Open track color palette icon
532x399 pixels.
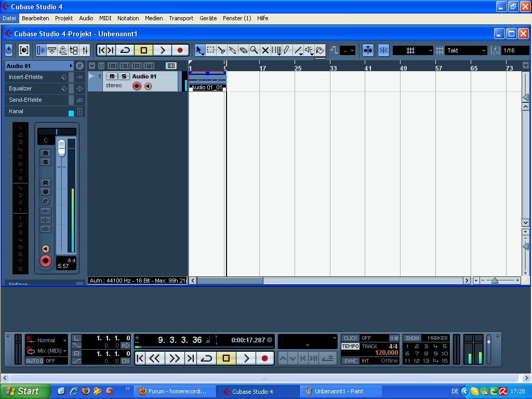pos(171,65)
